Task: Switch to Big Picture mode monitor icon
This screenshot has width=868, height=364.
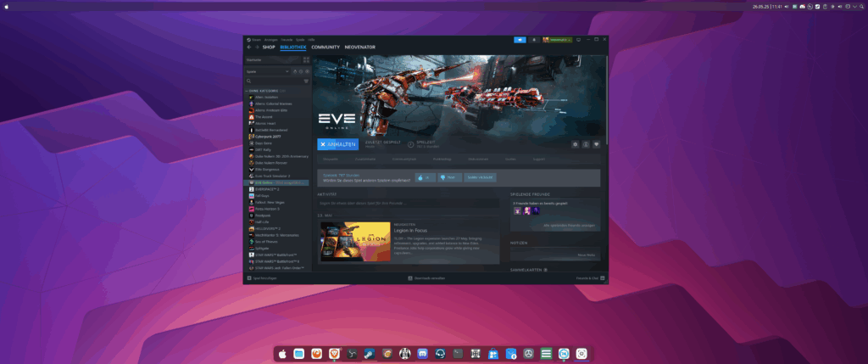Action: 578,40
